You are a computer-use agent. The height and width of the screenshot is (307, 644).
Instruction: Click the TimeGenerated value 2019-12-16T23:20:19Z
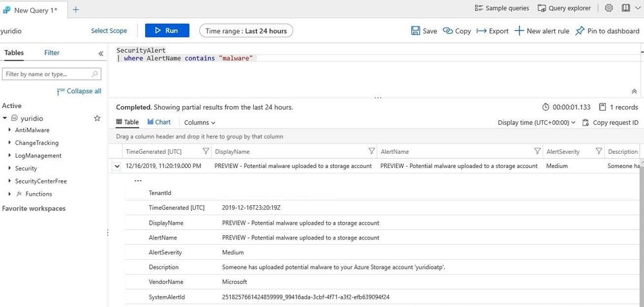coord(251,208)
